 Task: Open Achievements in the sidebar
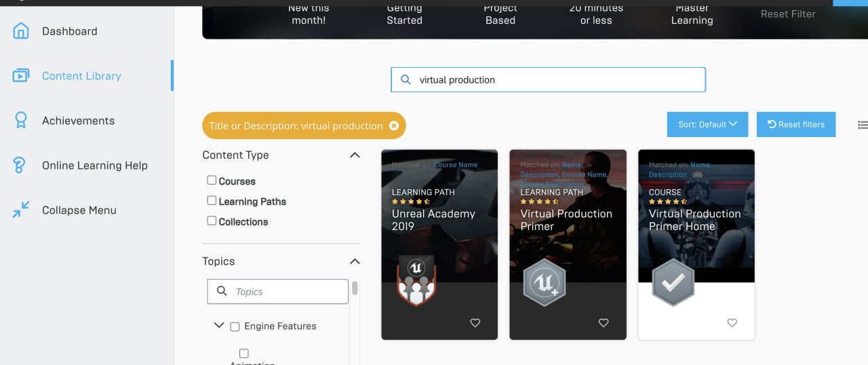(x=78, y=121)
